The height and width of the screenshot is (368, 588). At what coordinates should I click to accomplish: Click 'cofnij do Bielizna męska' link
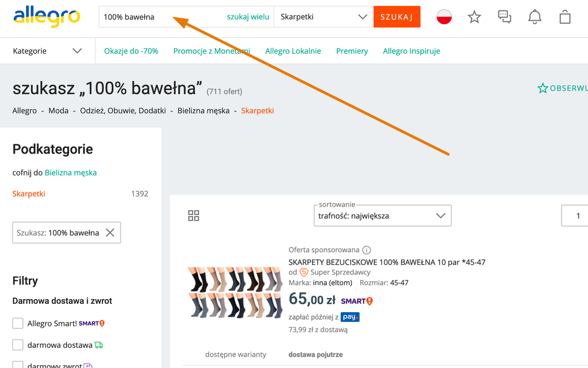point(70,173)
